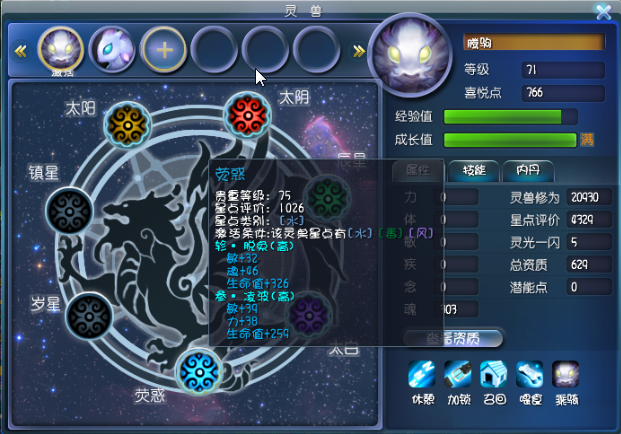621x434 pixels.
Task: Select the blue 荧惑 star orb
Action: [x=199, y=372]
